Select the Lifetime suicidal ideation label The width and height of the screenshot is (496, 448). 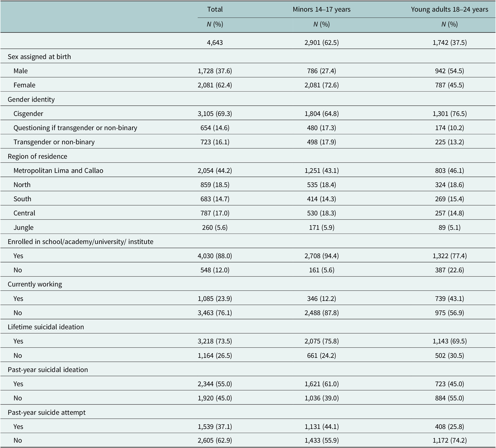[46, 327]
